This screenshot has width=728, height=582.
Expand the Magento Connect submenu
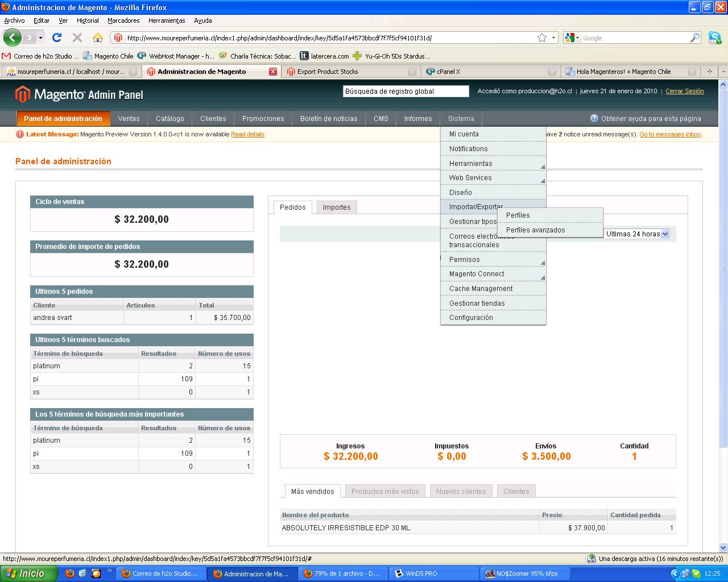[x=493, y=273]
